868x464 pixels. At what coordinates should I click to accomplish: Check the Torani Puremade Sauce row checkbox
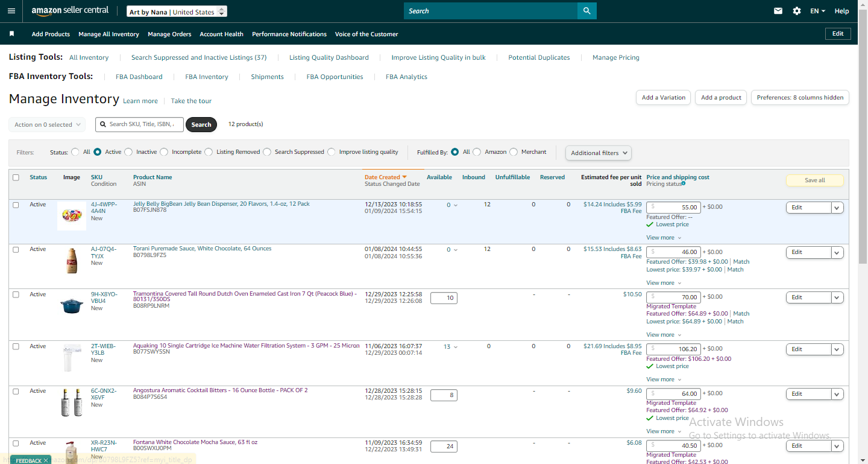point(16,249)
